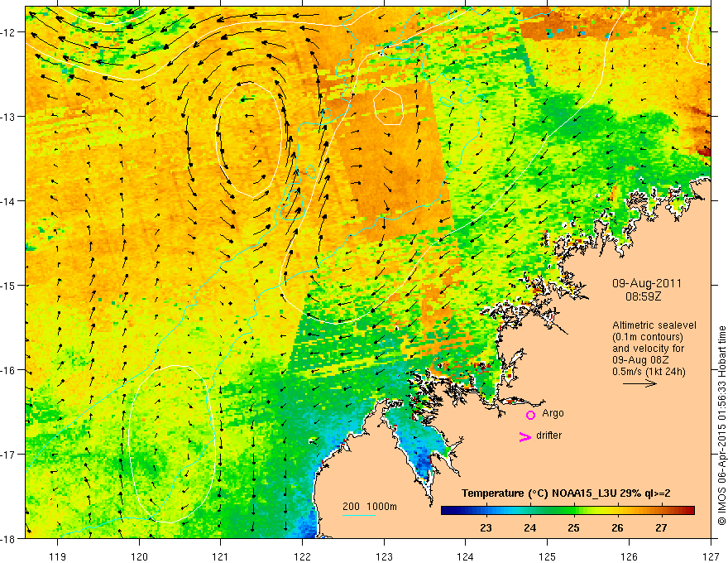Click the '09-Aug-2011' date label
728x563 pixels.
click(647, 283)
